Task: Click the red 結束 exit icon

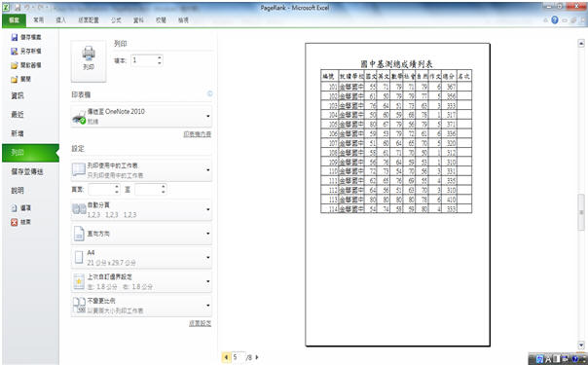Action: pyautogui.click(x=15, y=222)
